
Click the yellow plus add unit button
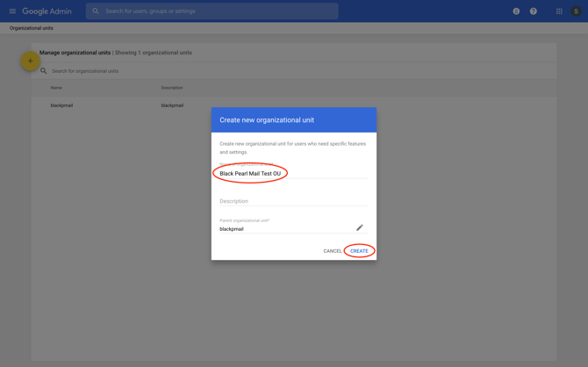pos(30,61)
